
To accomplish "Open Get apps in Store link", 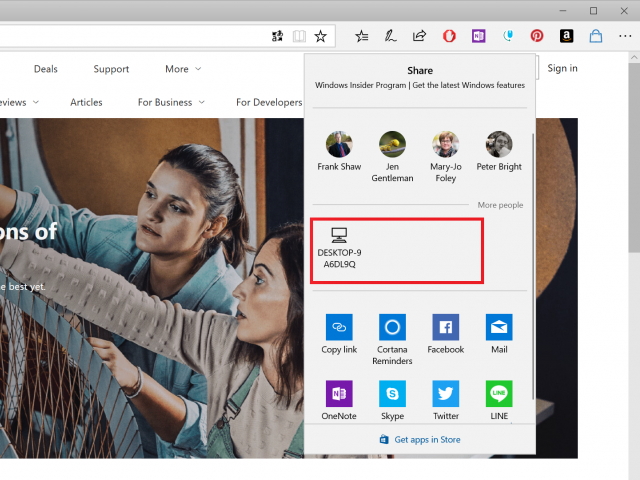I will click(x=420, y=440).
